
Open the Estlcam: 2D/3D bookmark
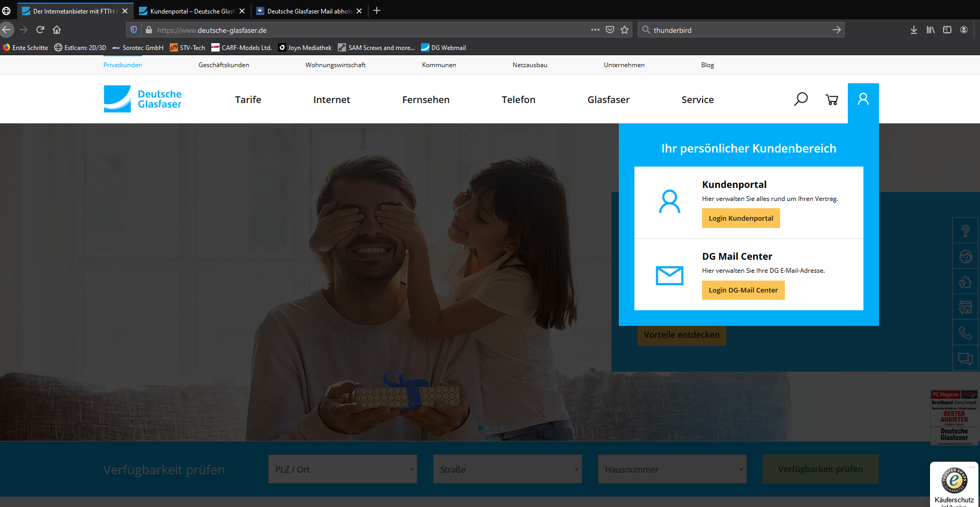(x=80, y=47)
